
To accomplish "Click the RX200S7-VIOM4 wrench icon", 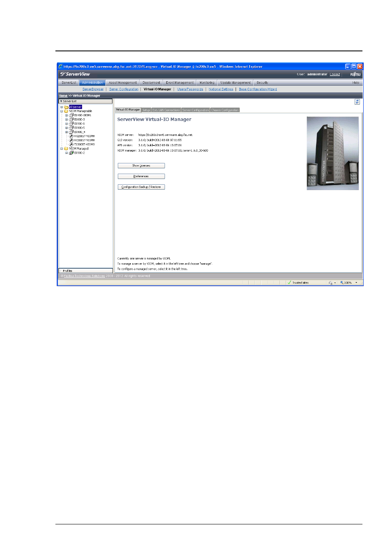I will tap(71, 136).
